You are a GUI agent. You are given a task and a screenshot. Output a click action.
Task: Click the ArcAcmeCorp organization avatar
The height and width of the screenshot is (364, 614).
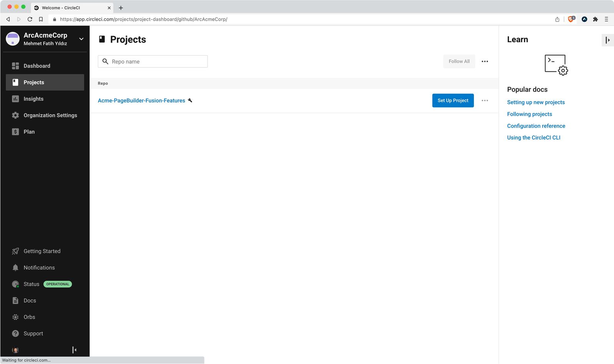click(13, 39)
